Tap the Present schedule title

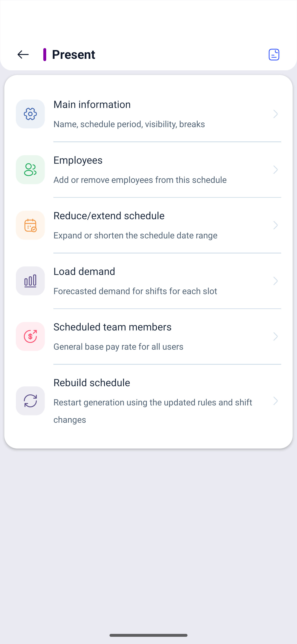(73, 54)
